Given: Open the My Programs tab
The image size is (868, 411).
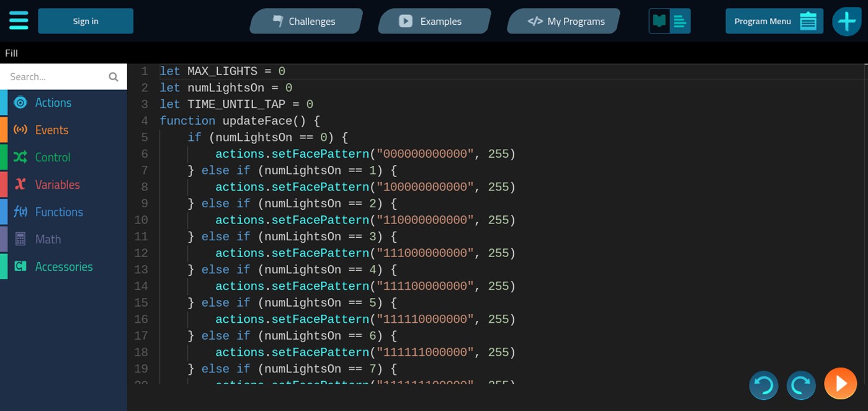Looking at the screenshot, I should click(x=563, y=21).
